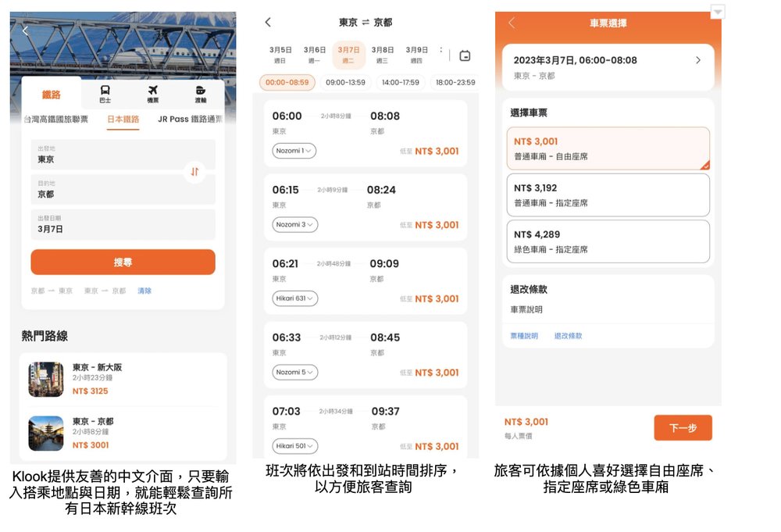
Task: Select the 09:00-13:59 time filter
Action: click(x=345, y=82)
